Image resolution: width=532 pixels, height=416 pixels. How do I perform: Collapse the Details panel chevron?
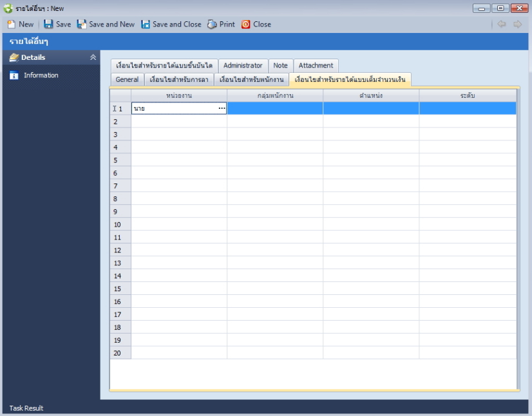(x=93, y=57)
